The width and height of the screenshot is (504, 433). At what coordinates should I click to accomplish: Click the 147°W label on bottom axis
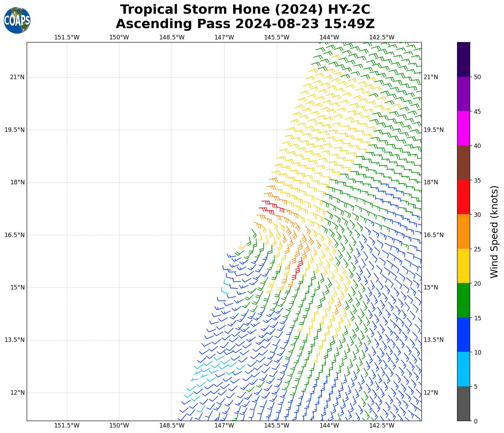pyautogui.click(x=224, y=425)
